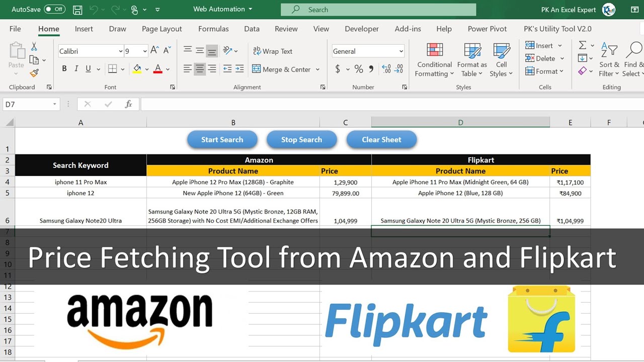Toggle Italic formatting
Viewport: 644px width, 362px height.
click(x=76, y=69)
